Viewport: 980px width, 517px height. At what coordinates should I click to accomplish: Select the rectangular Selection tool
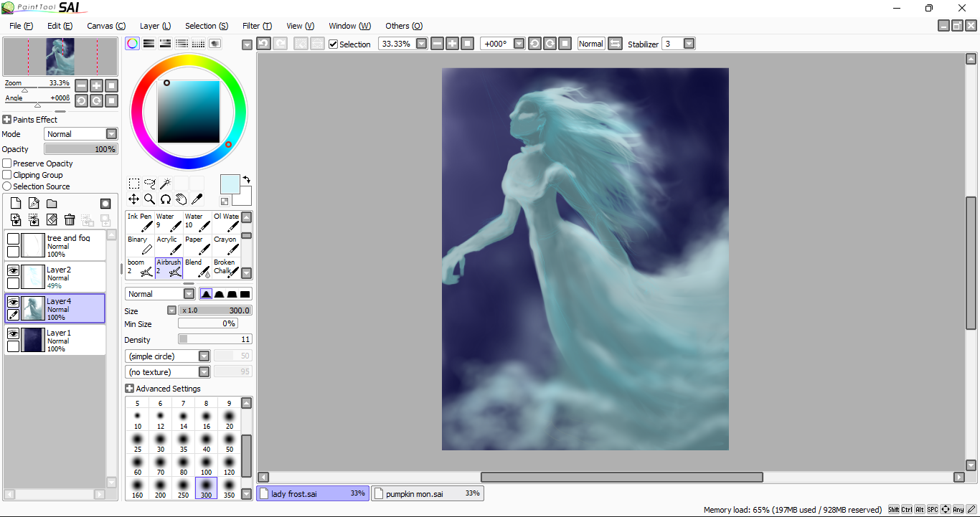click(x=134, y=184)
